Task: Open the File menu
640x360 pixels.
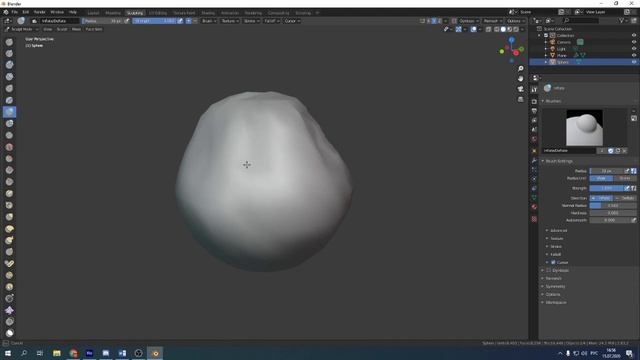Action: pyautogui.click(x=15, y=12)
